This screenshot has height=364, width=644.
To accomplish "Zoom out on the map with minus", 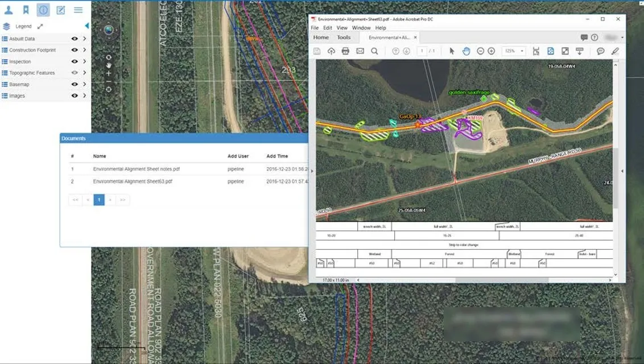I will [x=109, y=81].
